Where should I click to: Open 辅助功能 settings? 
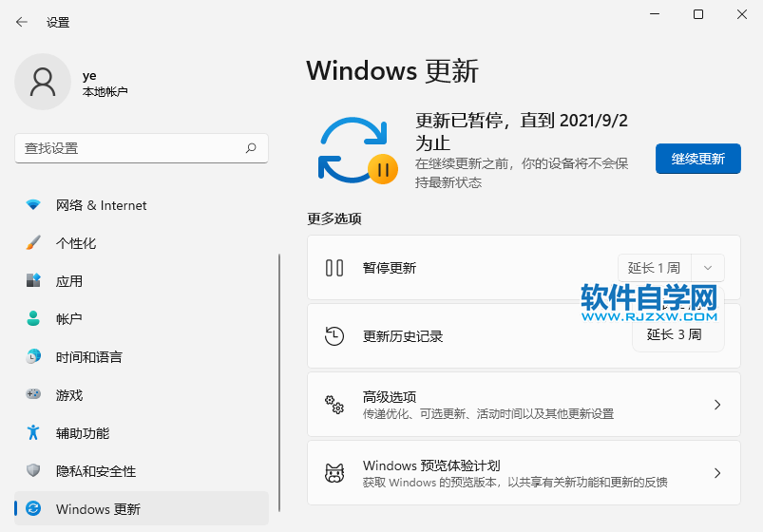pos(142,432)
